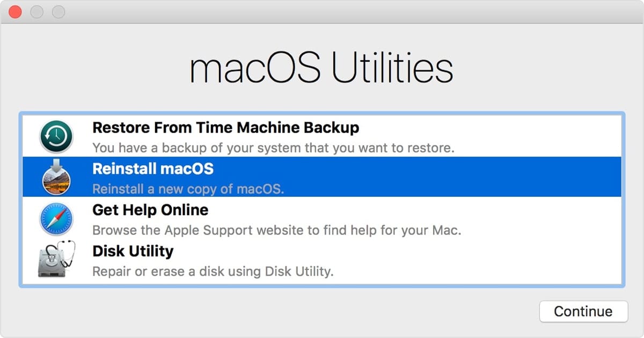Click the Continue button
Viewport: 644px width, 338px height.
tap(583, 311)
